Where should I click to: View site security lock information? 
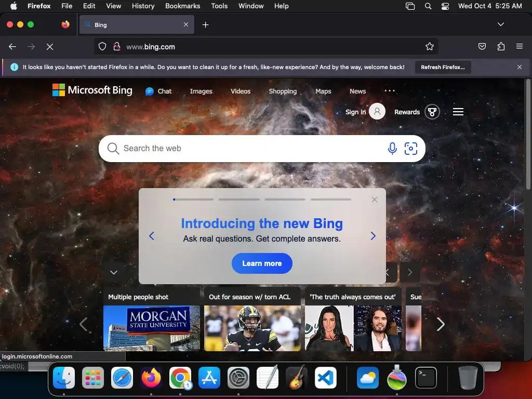point(117,46)
